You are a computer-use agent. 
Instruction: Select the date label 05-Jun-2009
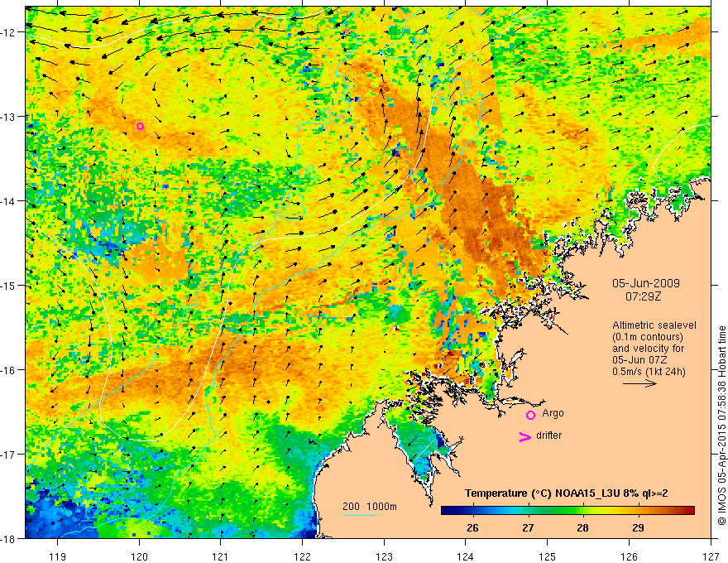click(x=646, y=283)
